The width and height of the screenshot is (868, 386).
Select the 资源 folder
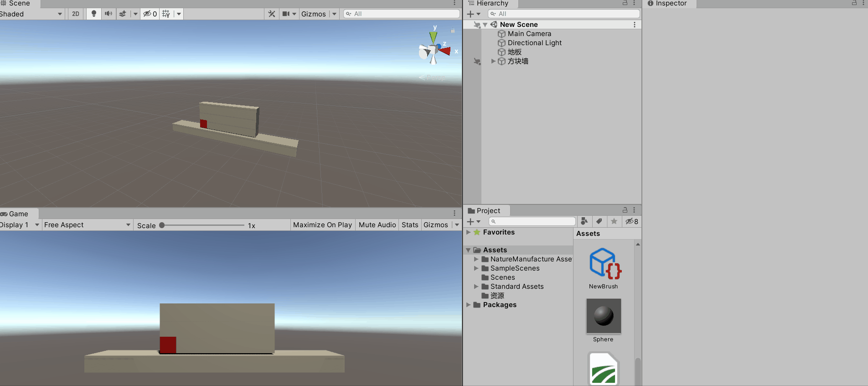(493, 296)
